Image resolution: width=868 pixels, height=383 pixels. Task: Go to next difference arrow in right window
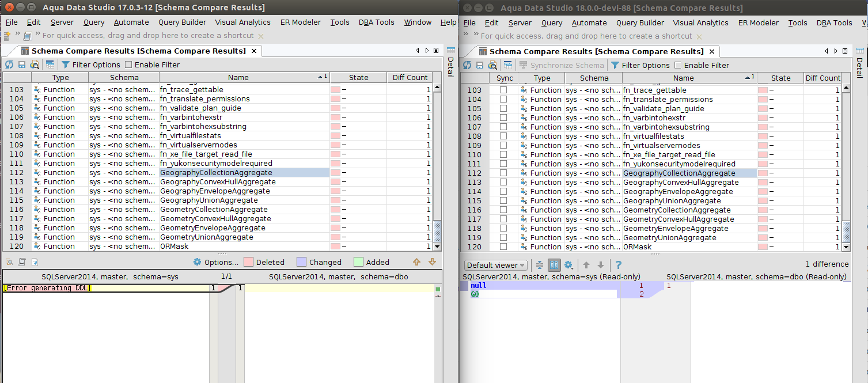[x=600, y=265]
